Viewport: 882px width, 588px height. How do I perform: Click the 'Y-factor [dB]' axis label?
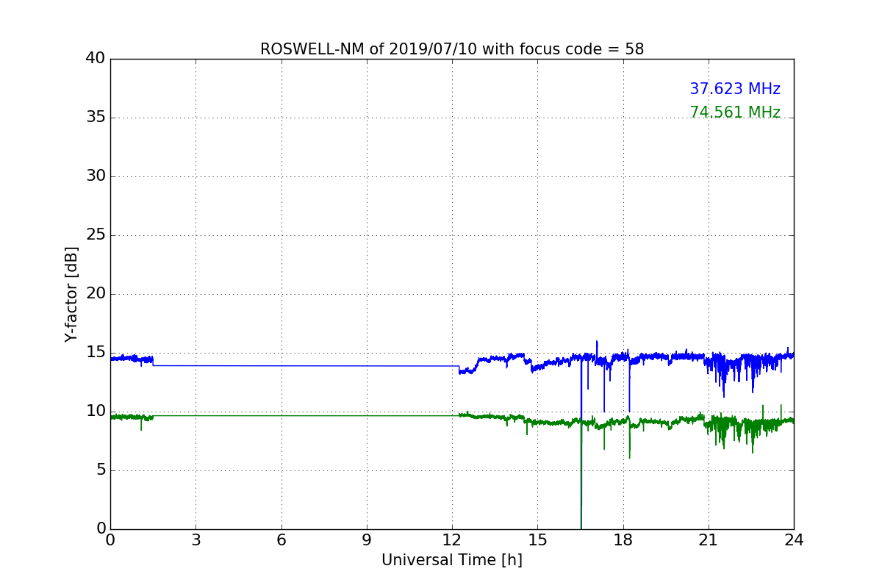pyautogui.click(x=71, y=294)
